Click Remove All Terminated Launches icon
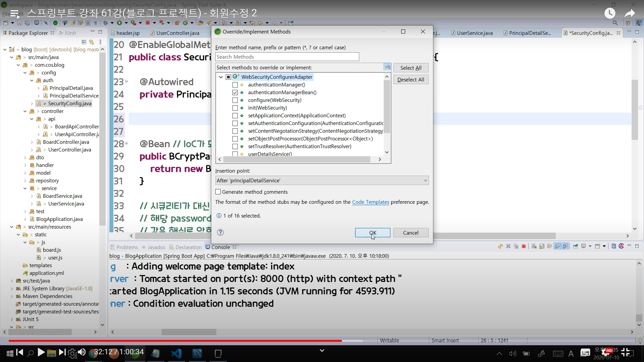The image size is (644, 362). coord(516,246)
